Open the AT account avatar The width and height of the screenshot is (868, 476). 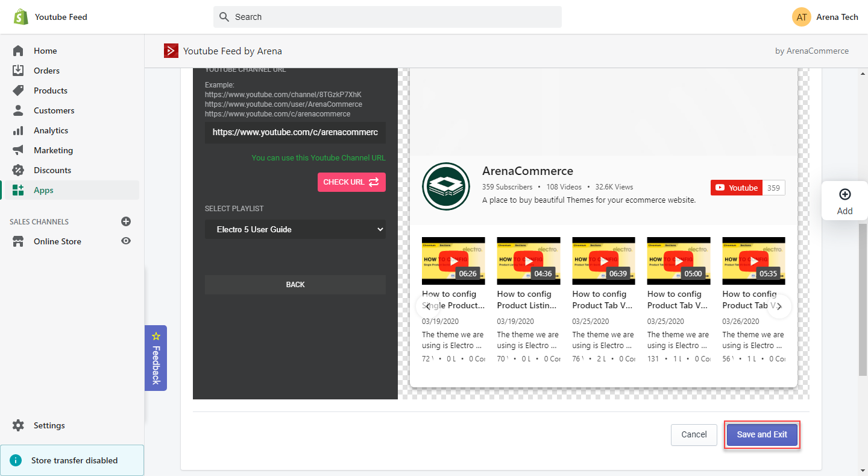tap(802, 17)
